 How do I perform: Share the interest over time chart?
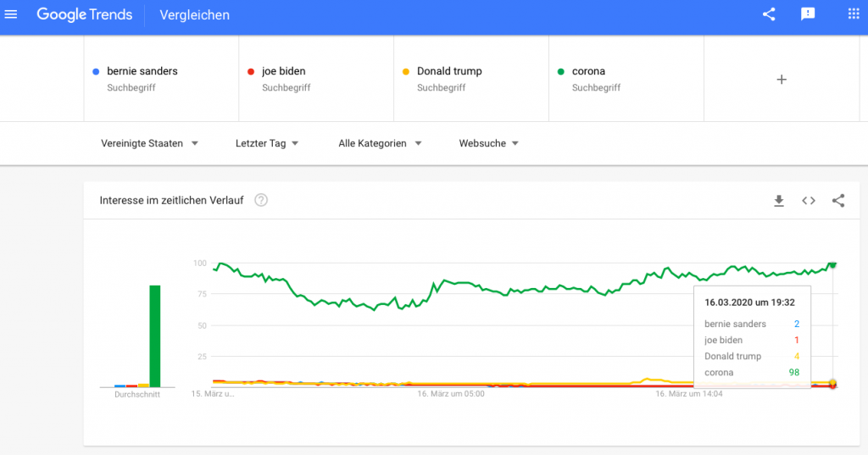click(838, 200)
